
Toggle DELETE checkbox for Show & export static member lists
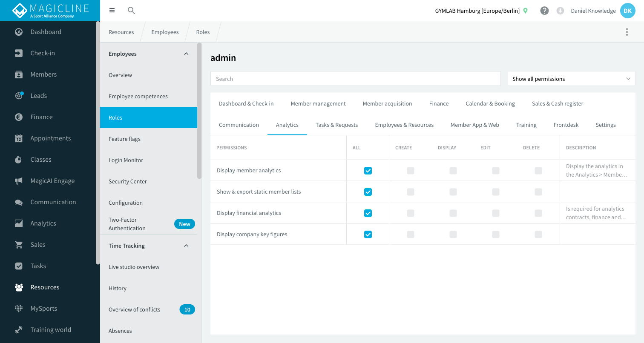coord(538,192)
